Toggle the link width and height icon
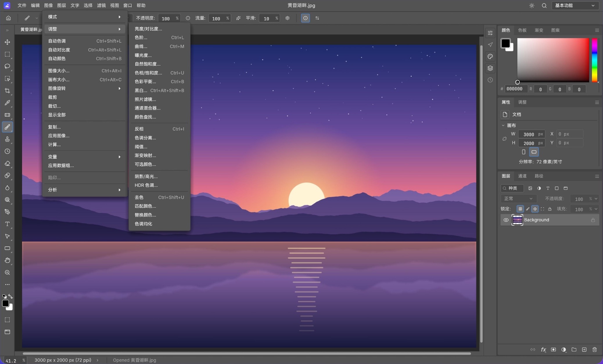603x364 pixels. tap(505, 139)
